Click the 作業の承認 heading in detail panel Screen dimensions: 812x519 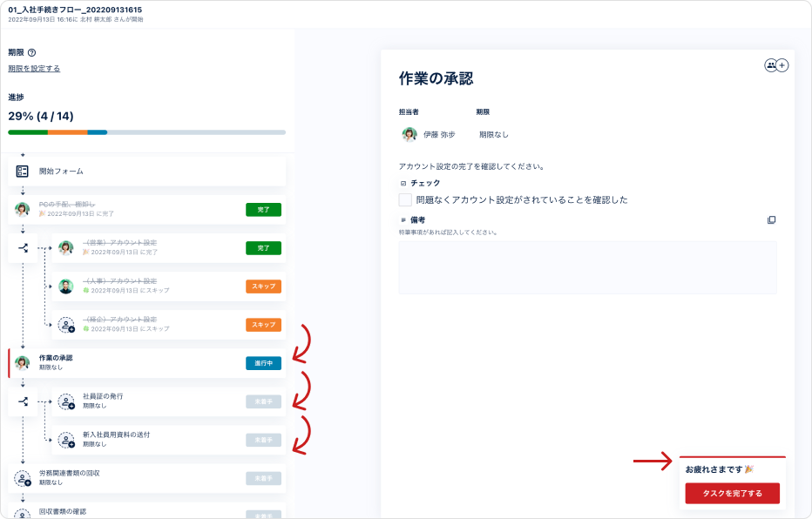click(x=436, y=78)
